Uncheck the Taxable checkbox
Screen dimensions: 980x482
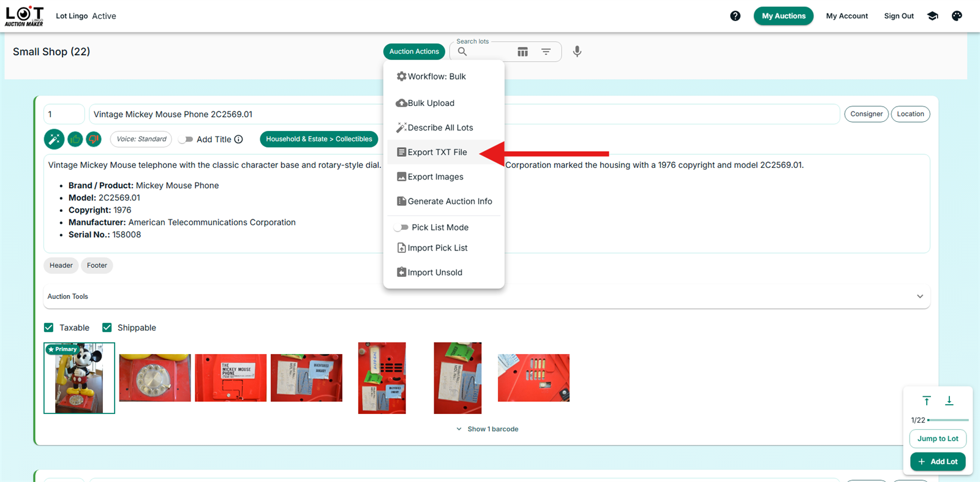[49, 328]
